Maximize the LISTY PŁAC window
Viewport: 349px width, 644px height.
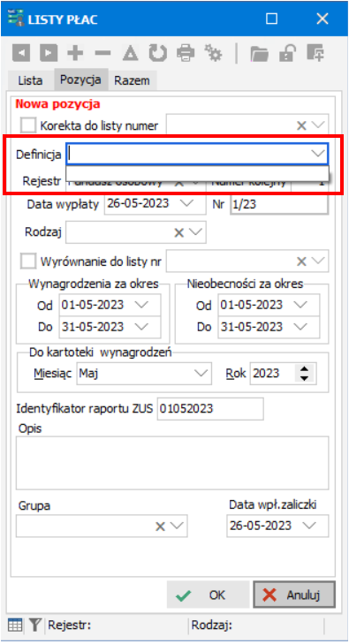tap(272, 19)
